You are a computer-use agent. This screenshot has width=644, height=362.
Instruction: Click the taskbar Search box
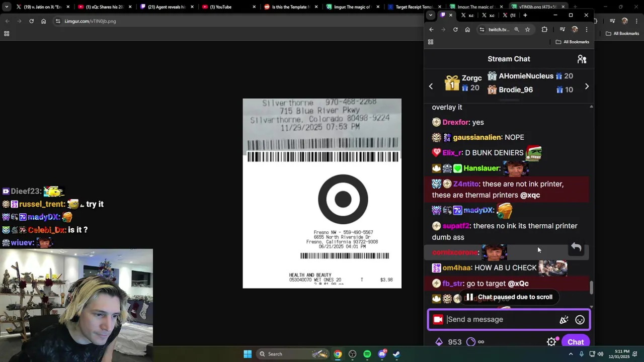[x=294, y=354]
